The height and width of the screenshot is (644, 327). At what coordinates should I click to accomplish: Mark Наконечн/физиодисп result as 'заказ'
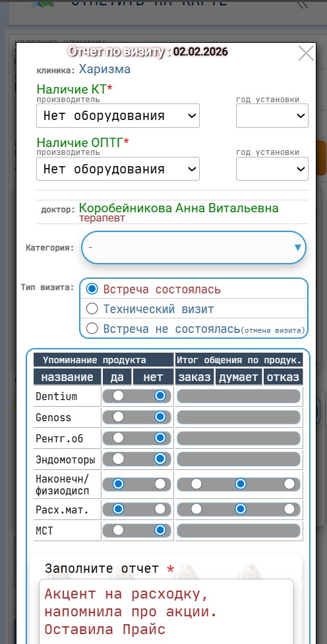(x=196, y=484)
